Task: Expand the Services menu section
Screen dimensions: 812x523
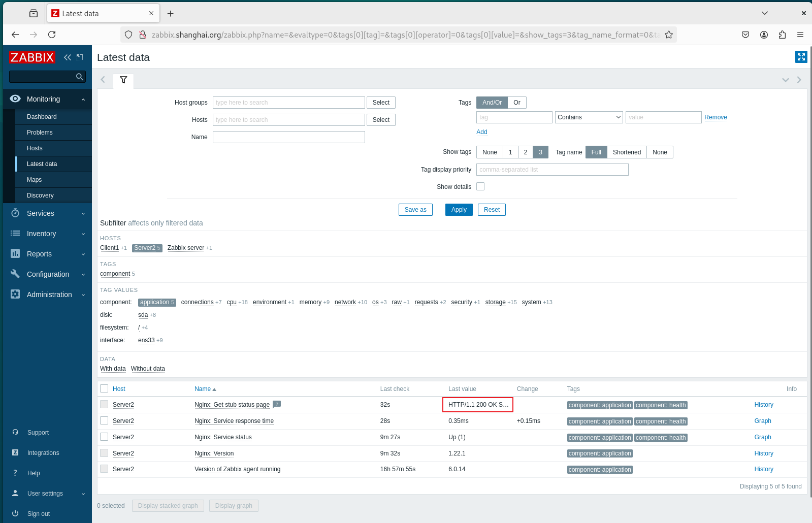Action: pos(47,213)
